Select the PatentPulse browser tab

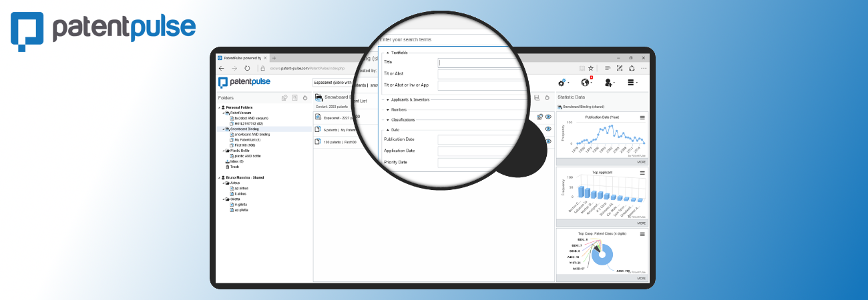[x=242, y=58]
